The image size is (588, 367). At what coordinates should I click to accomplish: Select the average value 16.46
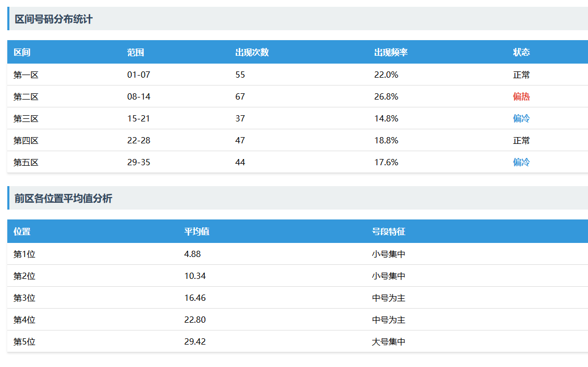tap(195, 298)
